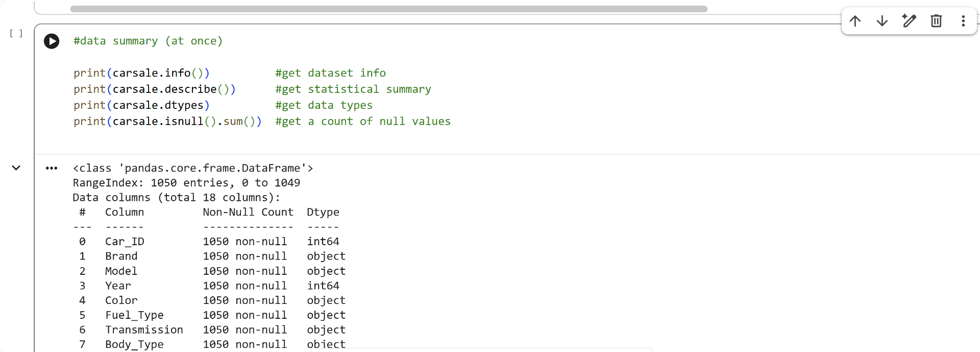Click the '#get dataset info' comment

click(331, 73)
